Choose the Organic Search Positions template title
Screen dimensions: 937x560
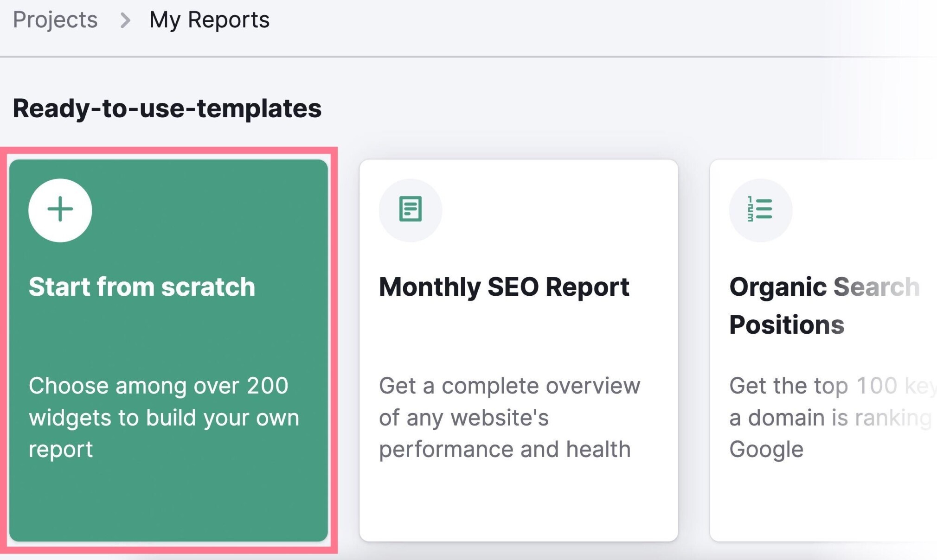pyautogui.click(x=824, y=305)
